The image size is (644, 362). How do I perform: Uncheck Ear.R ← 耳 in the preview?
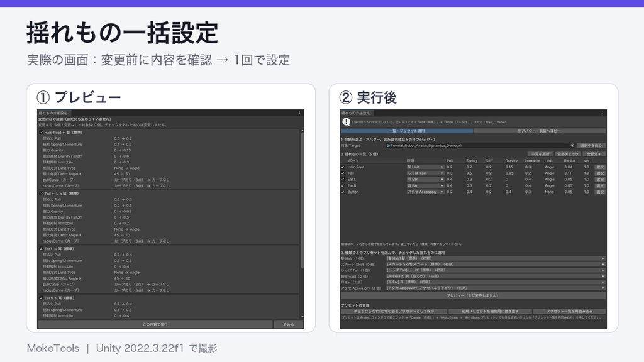point(41,298)
